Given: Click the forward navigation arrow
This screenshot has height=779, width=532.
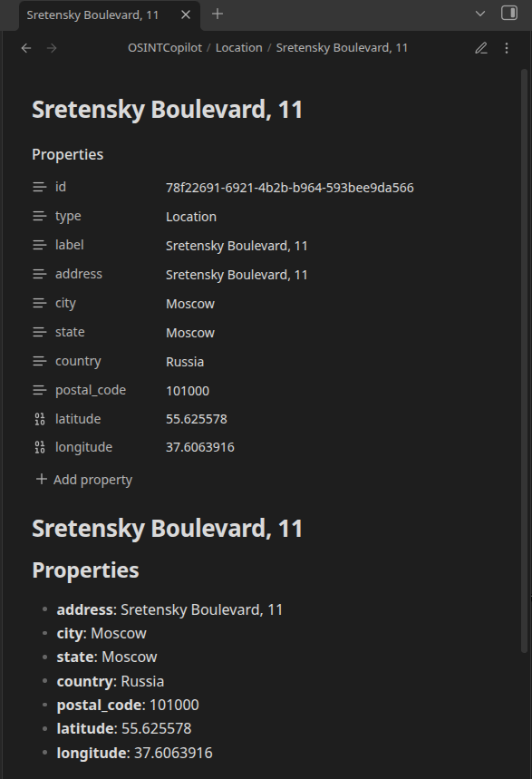Looking at the screenshot, I should 52,47.
